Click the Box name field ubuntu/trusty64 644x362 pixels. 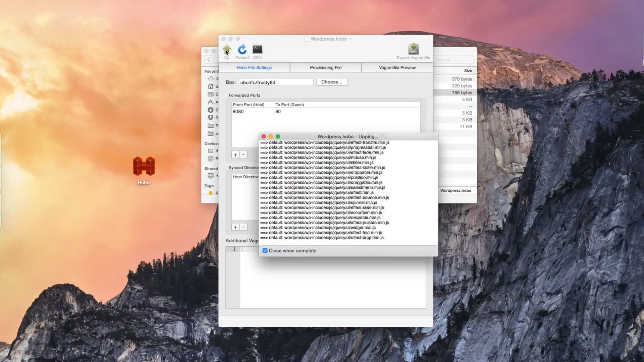point(276,82)
